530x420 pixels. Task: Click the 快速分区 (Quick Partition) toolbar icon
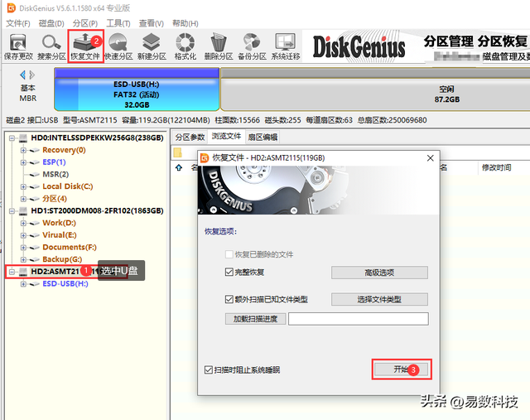pos(118,46)
